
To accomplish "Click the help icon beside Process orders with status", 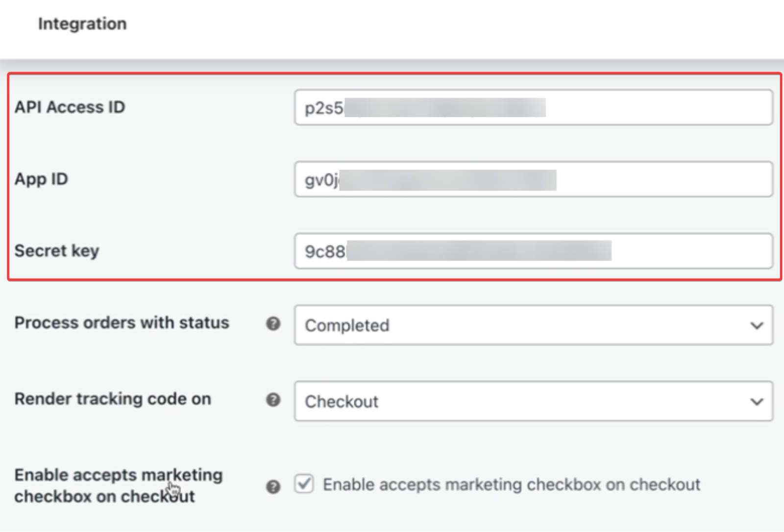I will 273,324.
